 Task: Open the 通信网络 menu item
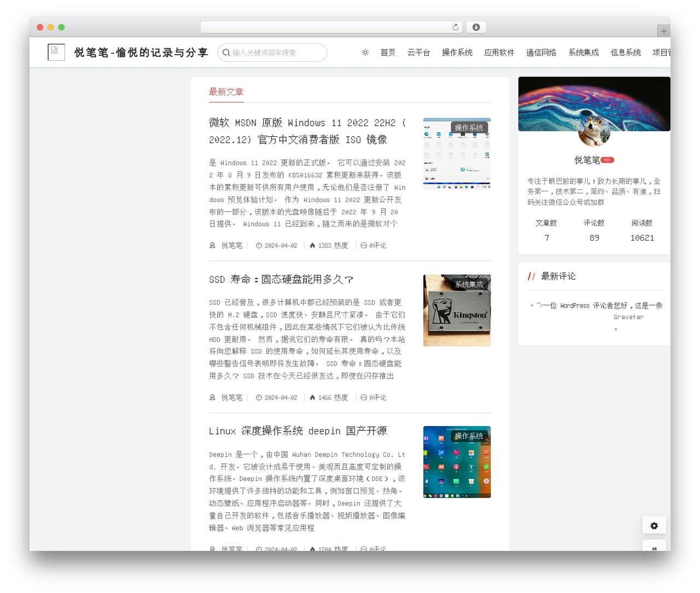pyautogui.click(x=541, y=53)
